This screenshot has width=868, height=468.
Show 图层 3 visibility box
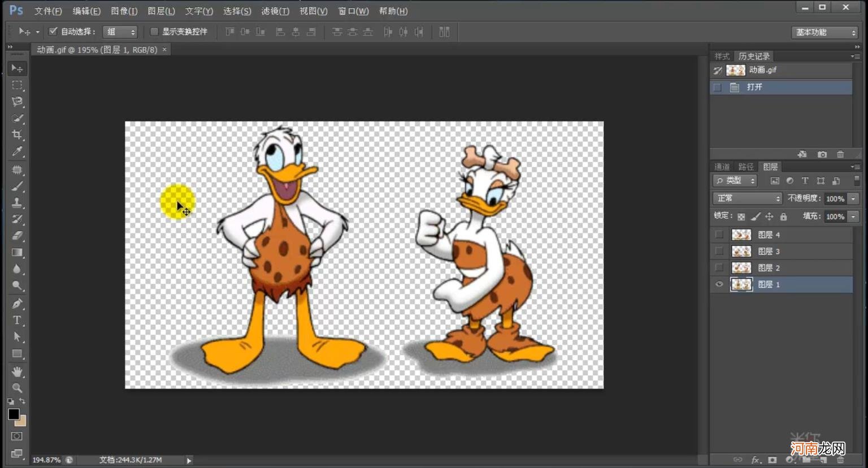pyautogui.click(x=719, y=251)
